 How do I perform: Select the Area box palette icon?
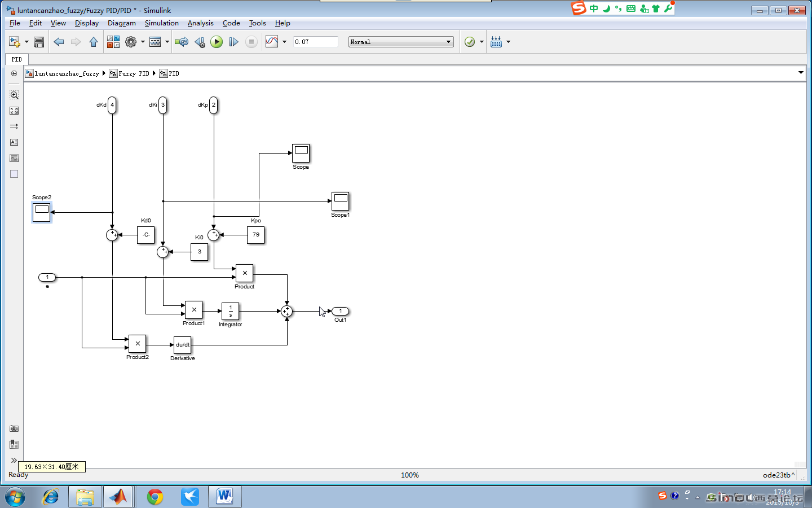point(14,174)
